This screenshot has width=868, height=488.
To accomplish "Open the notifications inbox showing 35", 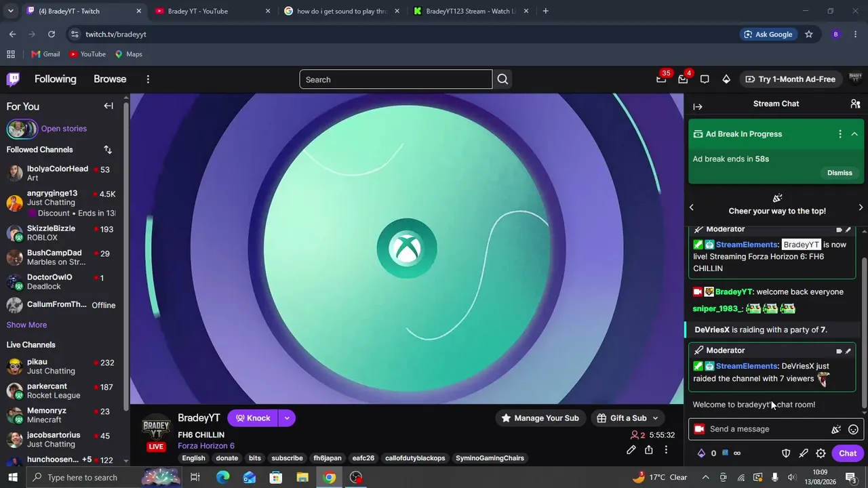I will click(x=661, y=79).
